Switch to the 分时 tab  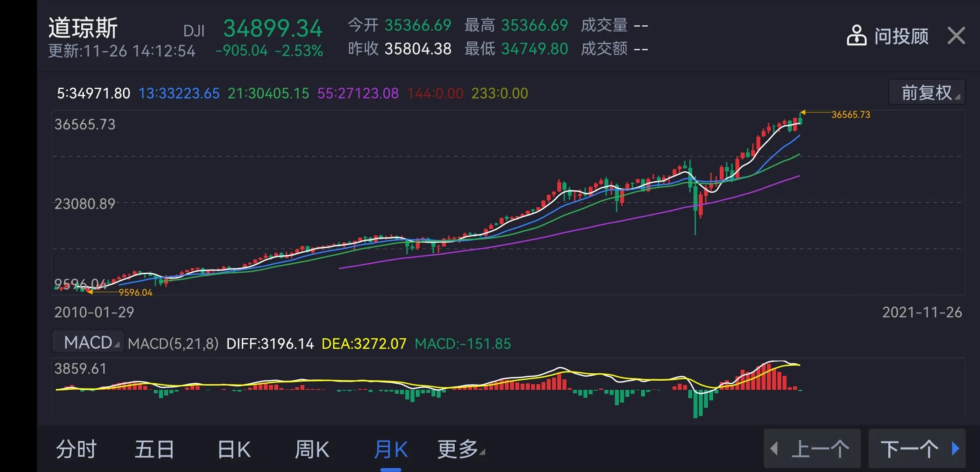[76, 448]
